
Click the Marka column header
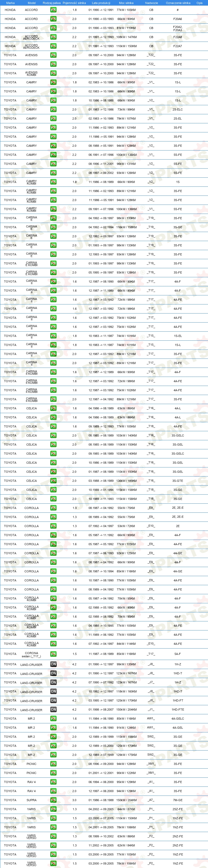tap(10, 3)
